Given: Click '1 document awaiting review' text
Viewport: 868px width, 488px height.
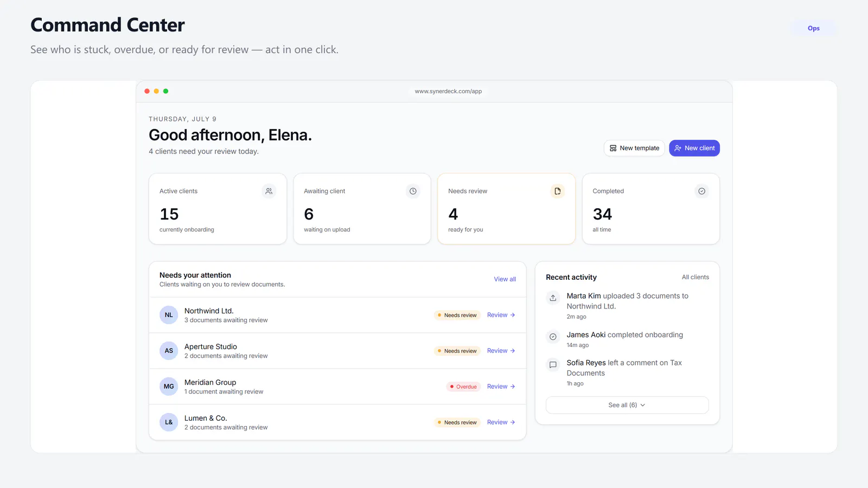Looking at the screenshot, I should (x=224, y=392).
